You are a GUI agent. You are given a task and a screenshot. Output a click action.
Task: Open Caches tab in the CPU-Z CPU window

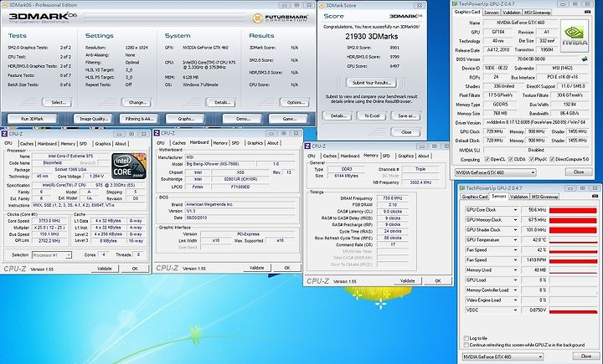(x=27, y=144)
